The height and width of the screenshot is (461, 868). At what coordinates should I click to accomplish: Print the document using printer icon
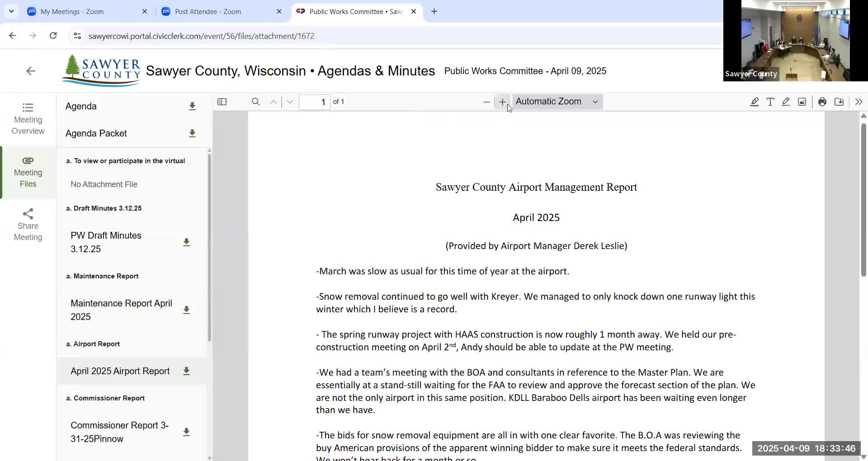pyautogui.click(x=822, y=102)
